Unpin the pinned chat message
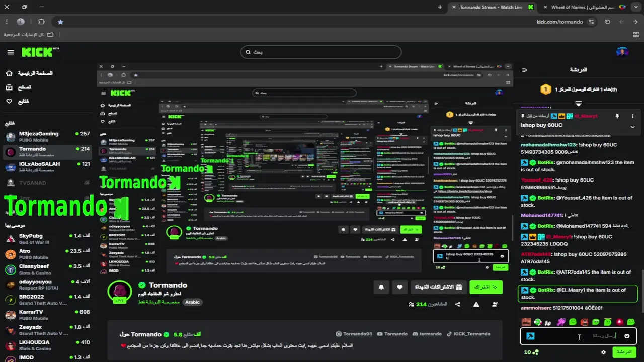The width and height of the screenshot is (644, 362). click(617, 116)
